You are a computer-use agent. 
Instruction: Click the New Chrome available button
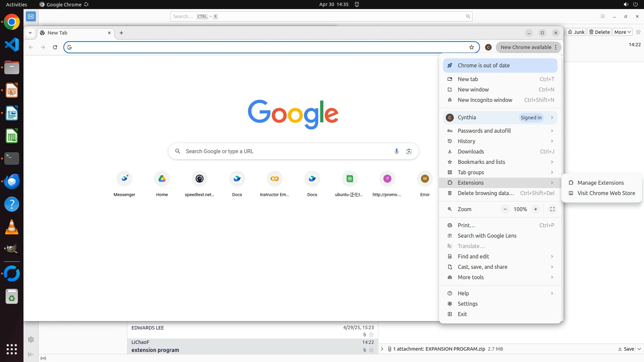[526, 47]
